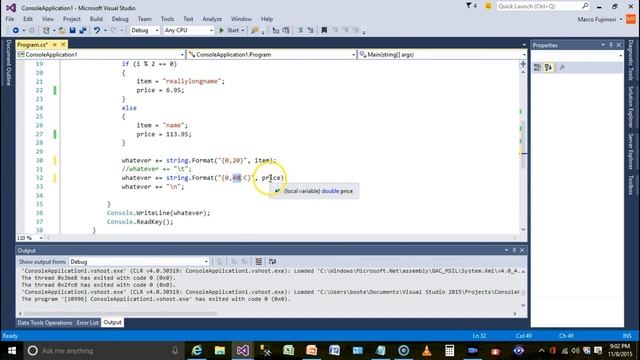
Task: Toggle a bookmark with the bookmark icon
Action: point(324,30)
